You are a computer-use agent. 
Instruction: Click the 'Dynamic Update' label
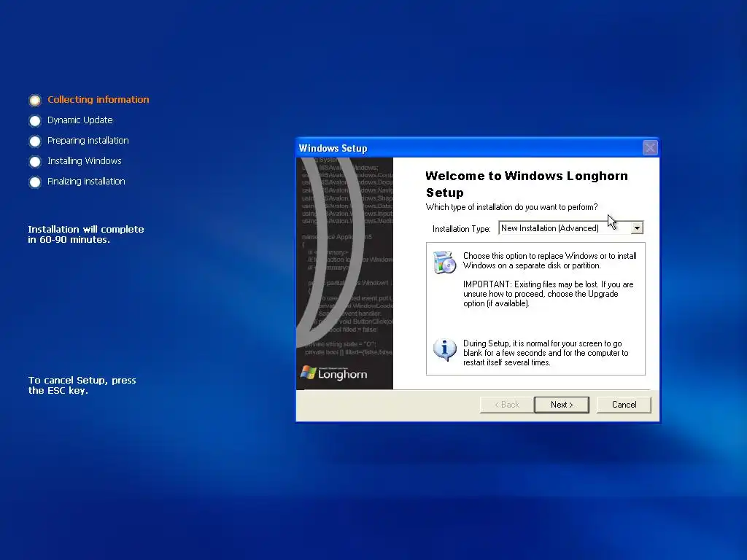point(80,120)
